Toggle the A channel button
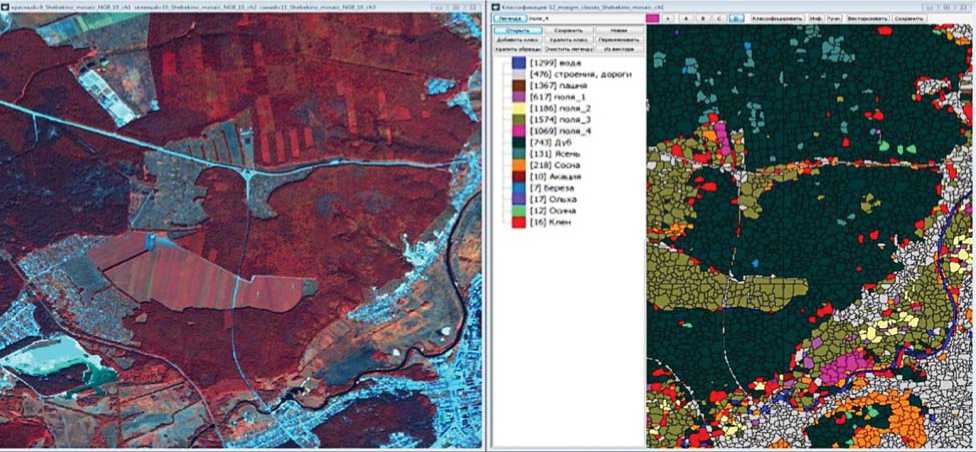Viewport: 976px width, 452px height. coord(688,18)
